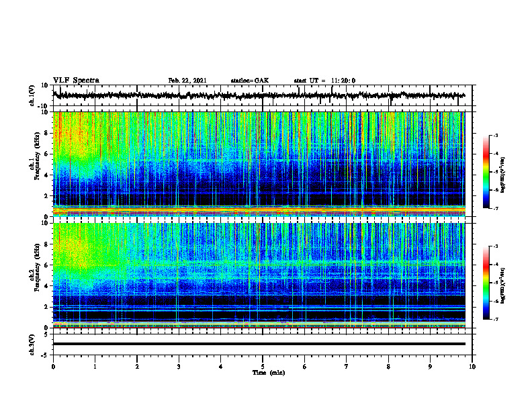Click the "-7" label on ch.2 color bar
The width and height of the screenshot is (532, 411).
point(495,319)
